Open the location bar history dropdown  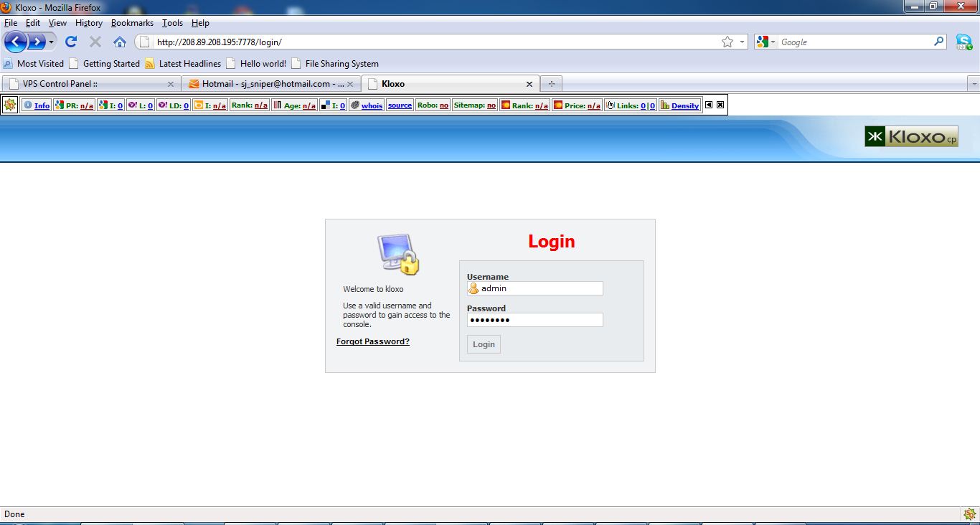pos(742,42)
